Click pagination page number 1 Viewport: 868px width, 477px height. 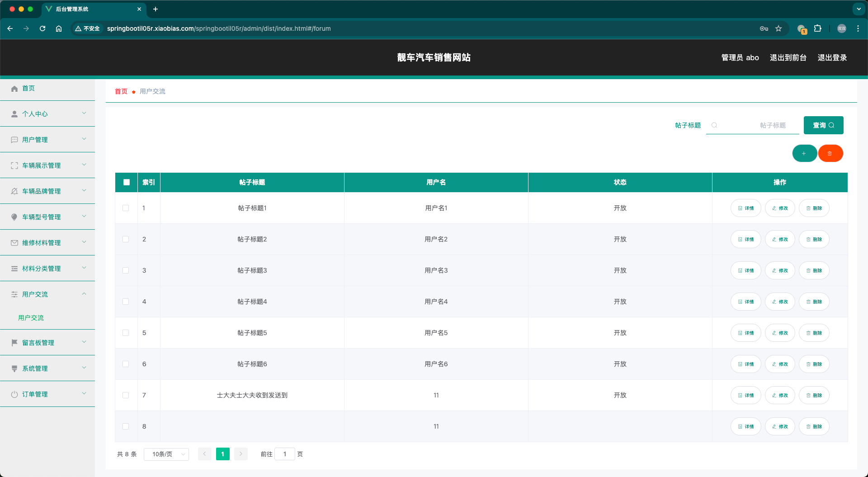click(x=223, y=454)
